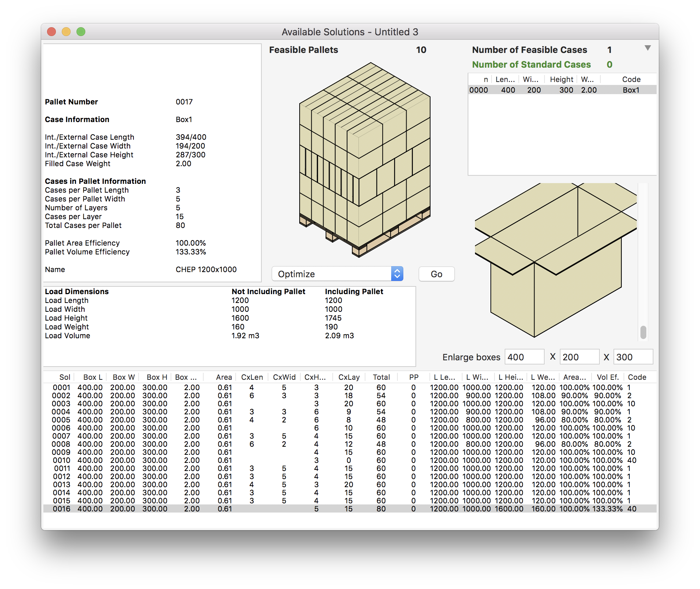700x589 pixels.
Task: Click the Feasible Pallets count 10
Action: (x=421, y=50)
